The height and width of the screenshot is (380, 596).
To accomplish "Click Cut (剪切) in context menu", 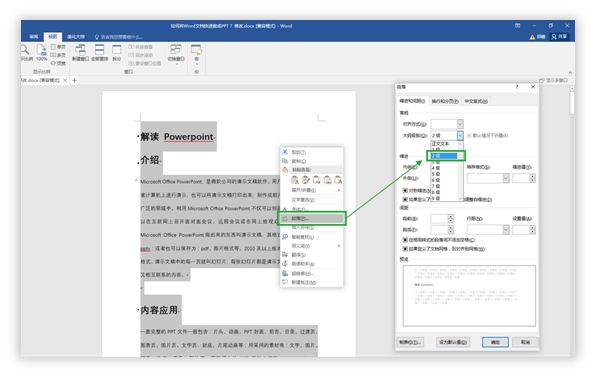I will (x=312, y=152).
